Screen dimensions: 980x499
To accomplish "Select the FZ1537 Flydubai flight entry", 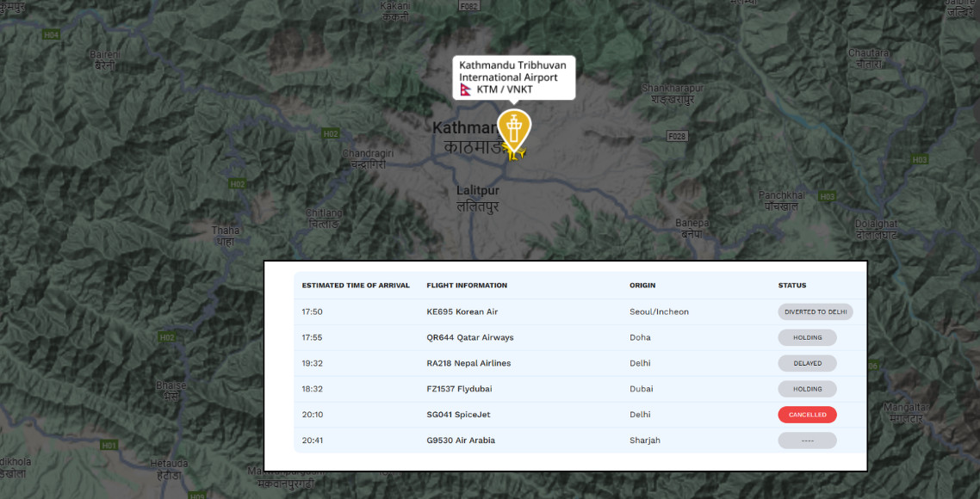I will pyautogui.click(x=459, y=389).
